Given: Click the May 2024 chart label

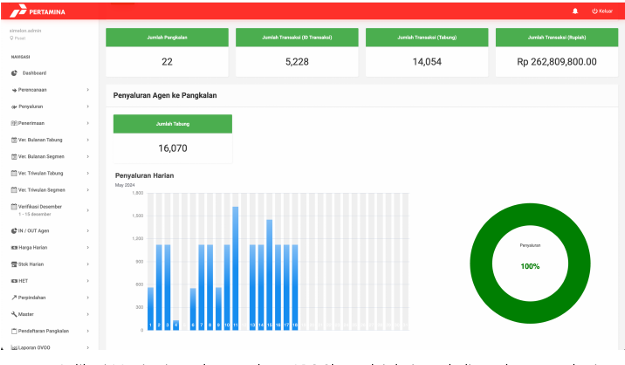Looking at the screenshot, I should 125,185.
